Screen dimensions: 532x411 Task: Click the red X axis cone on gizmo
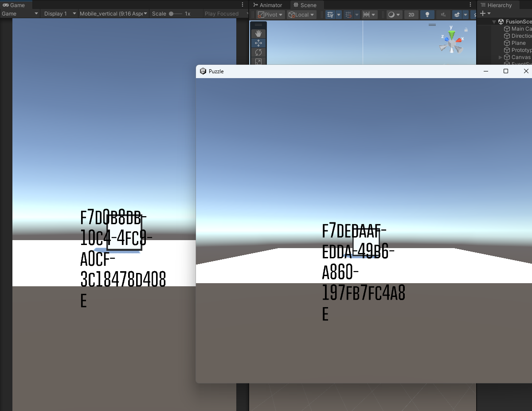460,40
